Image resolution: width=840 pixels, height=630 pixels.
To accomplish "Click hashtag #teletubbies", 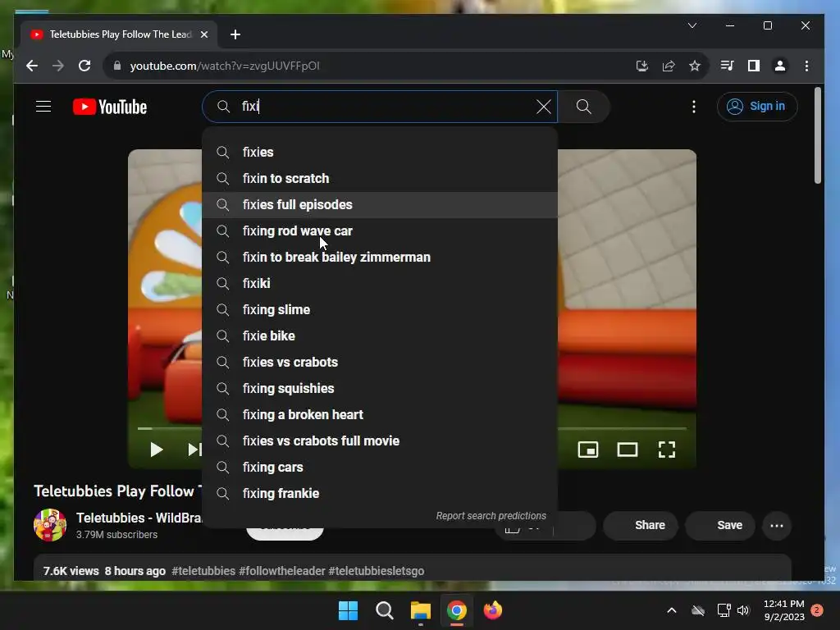I will (x=203, y=571).
